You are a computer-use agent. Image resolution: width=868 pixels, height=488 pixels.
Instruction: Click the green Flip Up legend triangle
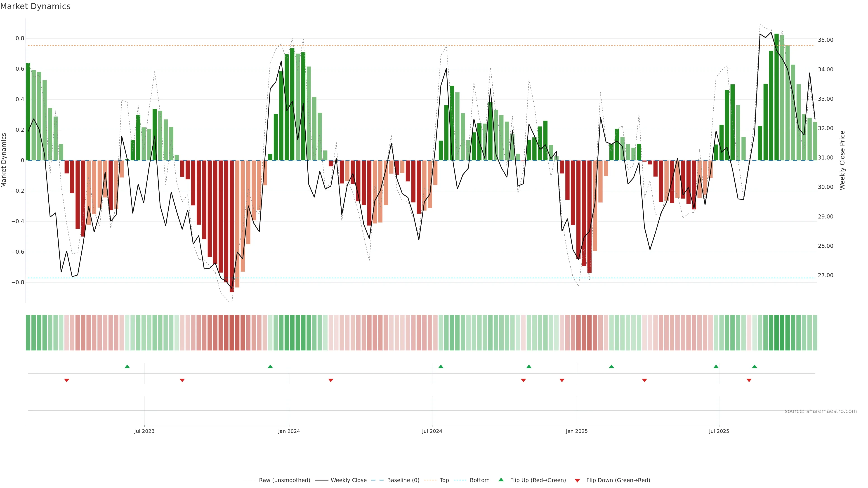tap(501, 480)
